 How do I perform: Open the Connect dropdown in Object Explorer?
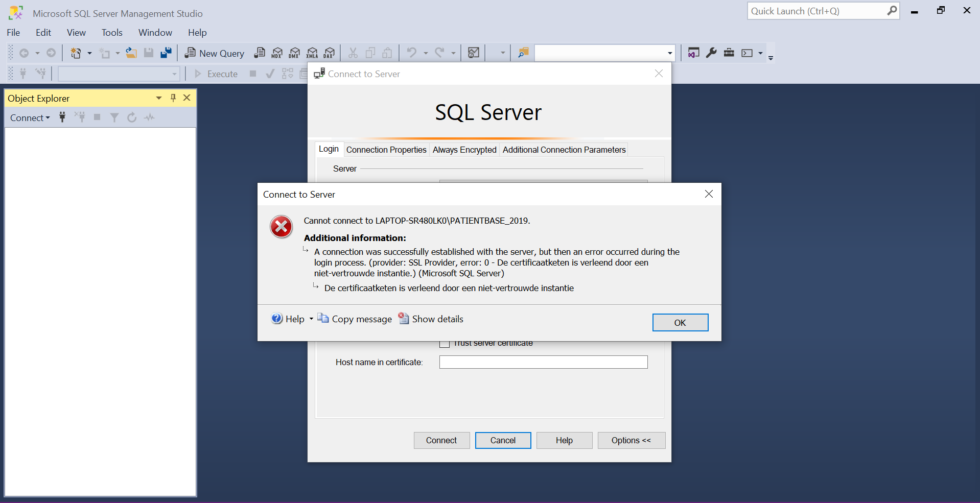click(x=30, y=118)
